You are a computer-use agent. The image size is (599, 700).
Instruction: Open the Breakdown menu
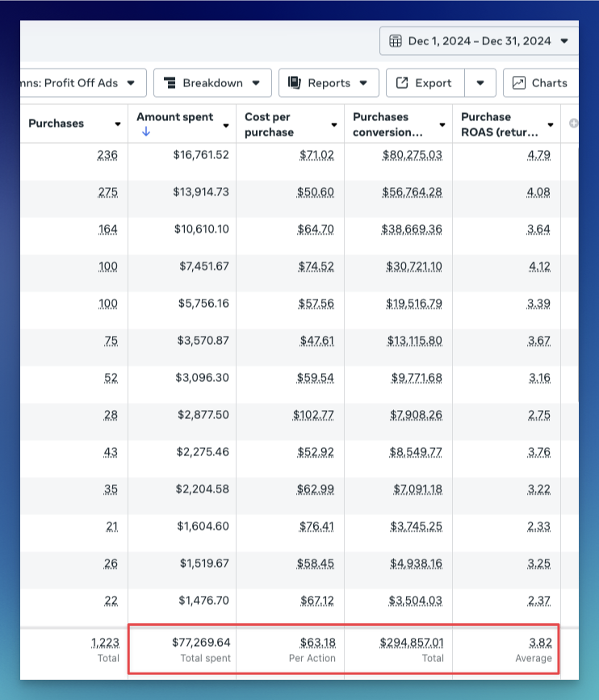[212, 83]
